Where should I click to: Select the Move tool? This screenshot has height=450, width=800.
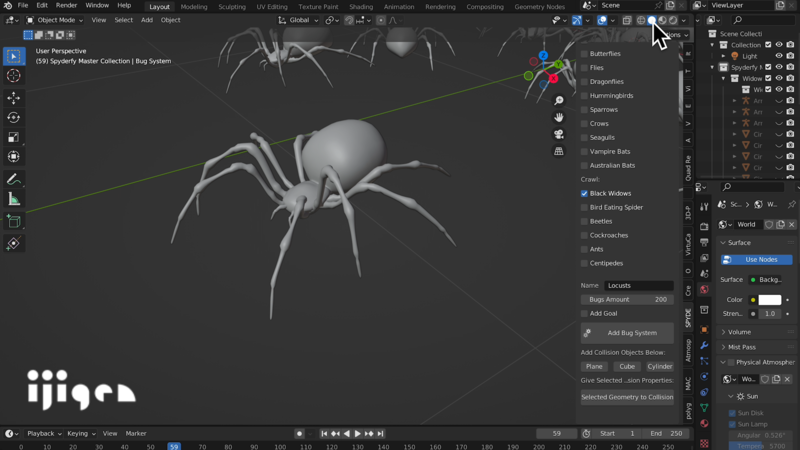point(14,97)
